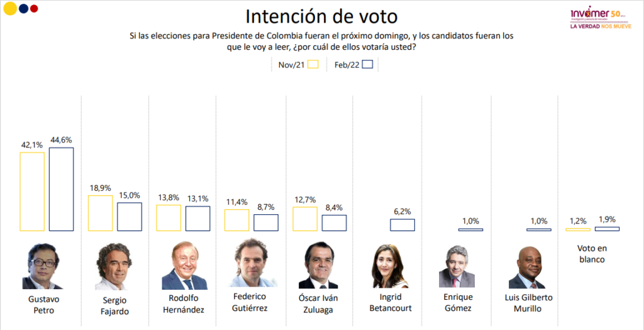Select Rodolfo Hernández's photo
This screenshot has width=644, height=330.
click(x=185, y=265)
